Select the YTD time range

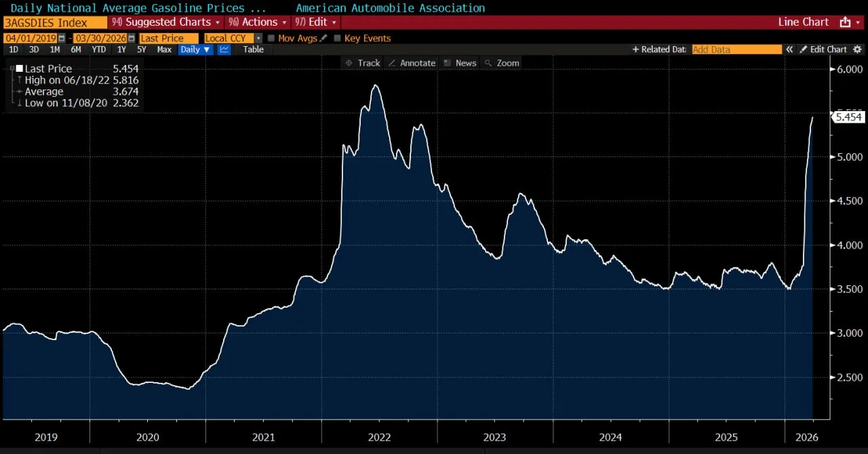(98, 49)
